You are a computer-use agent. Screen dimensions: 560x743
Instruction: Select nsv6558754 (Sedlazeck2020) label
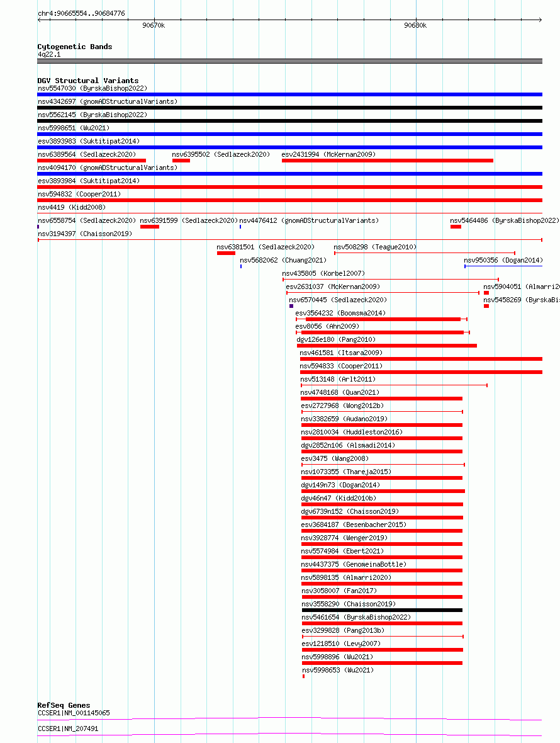tap(87, 221)
